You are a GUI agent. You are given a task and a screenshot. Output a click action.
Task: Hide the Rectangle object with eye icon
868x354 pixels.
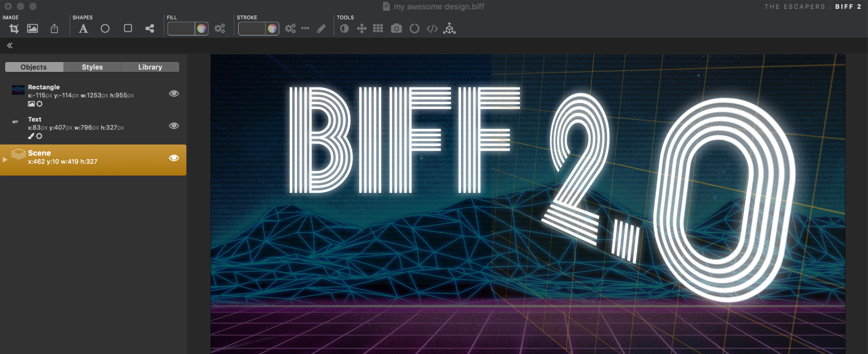click(x=174, y=93)
